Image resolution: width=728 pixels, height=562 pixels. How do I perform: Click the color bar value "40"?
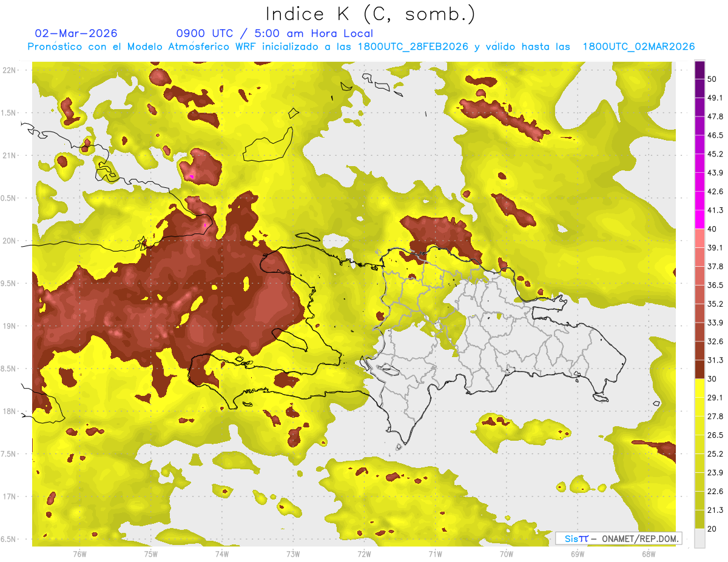(x=712, y=229)
